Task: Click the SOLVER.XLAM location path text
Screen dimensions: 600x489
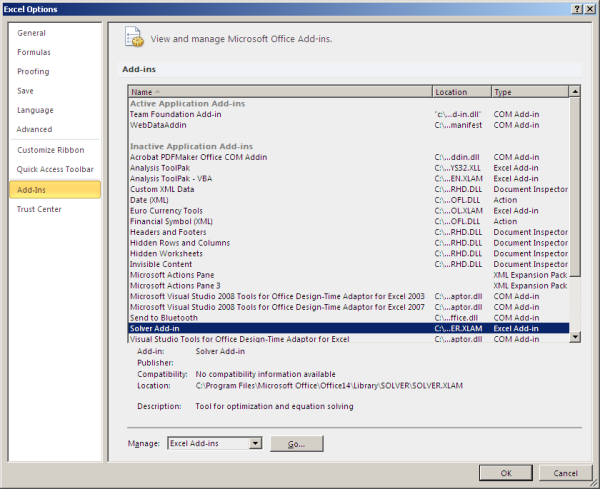Action: 329,386
